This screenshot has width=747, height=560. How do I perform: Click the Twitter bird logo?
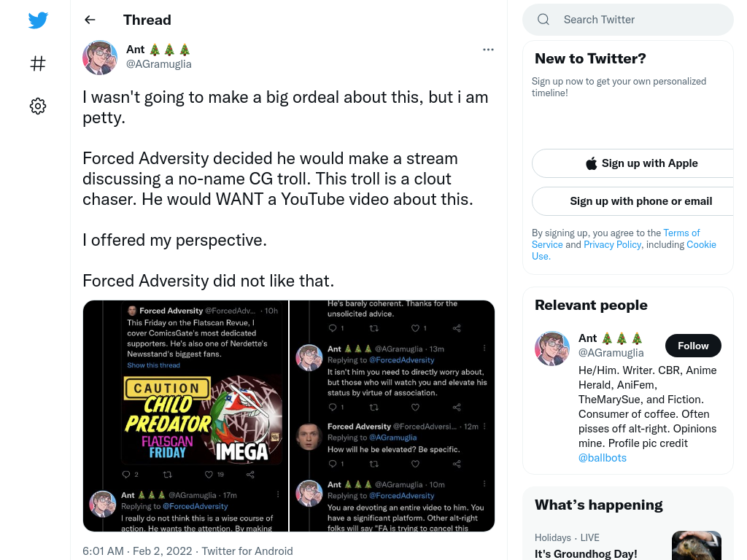(x=38, y=20)
